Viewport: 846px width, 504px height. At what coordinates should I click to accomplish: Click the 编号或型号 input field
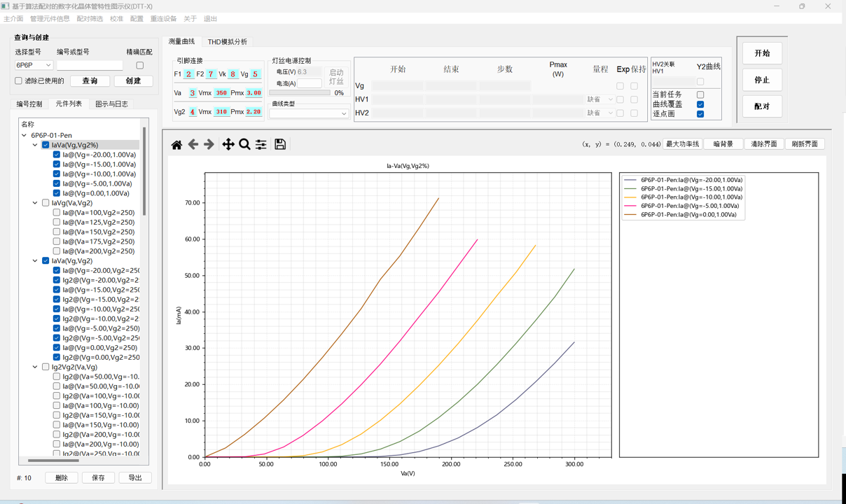(90, 65)
